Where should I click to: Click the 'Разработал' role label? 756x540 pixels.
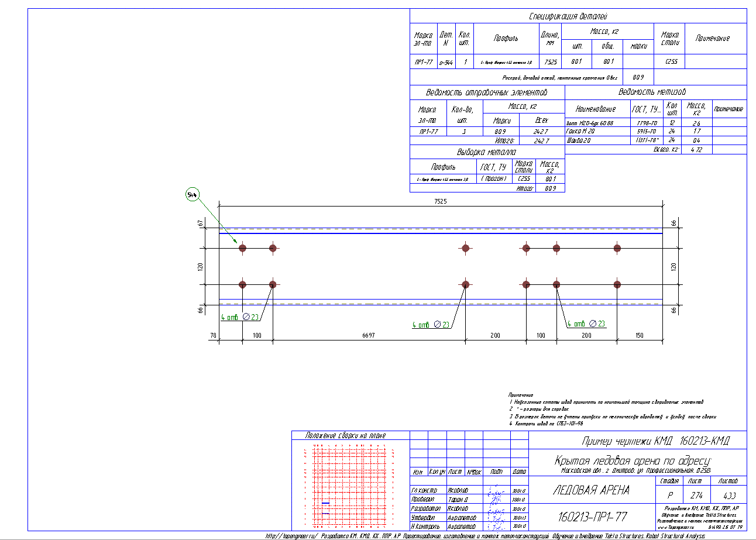[425, 508]
